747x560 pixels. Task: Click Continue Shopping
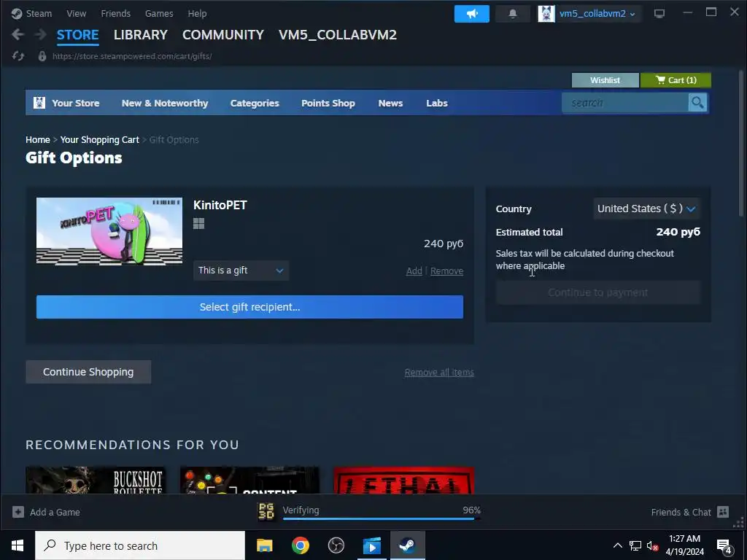[88, 372]
